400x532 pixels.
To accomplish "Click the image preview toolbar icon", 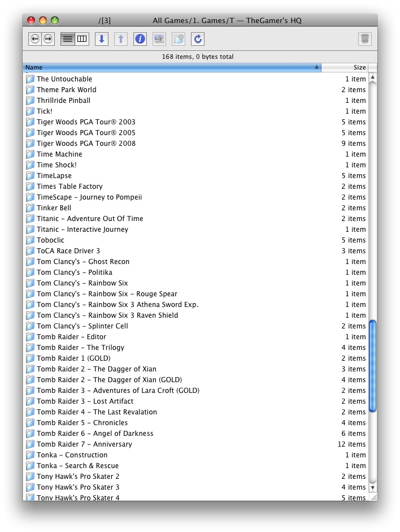I will (159, 39).
